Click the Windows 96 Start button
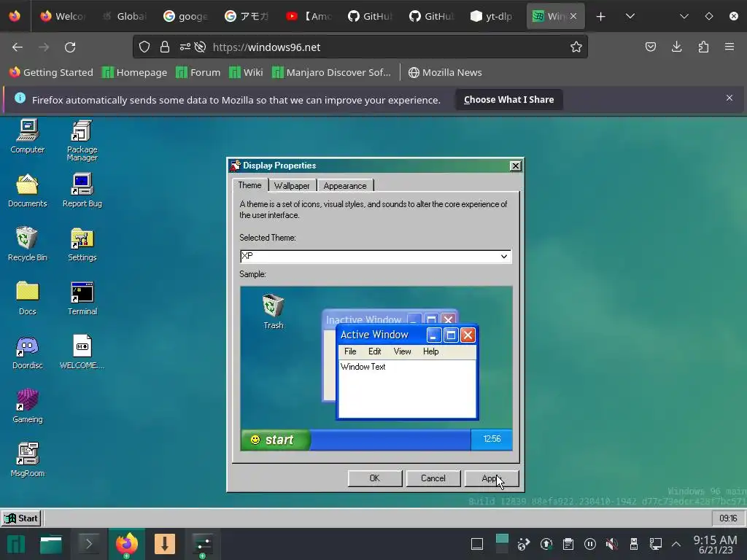This screenshot has width=747, height=560. click(21, 518)
